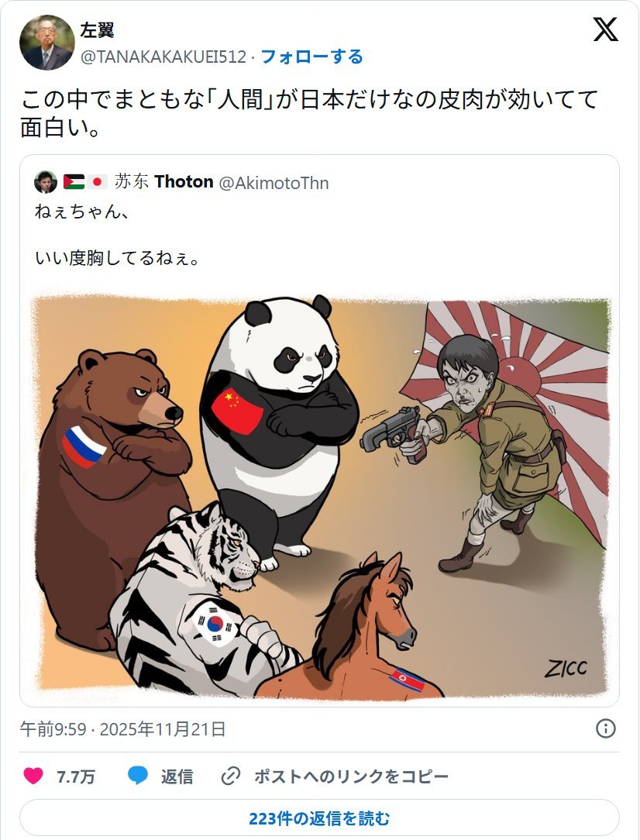Click the @AkimotoThn handle
The width and height of the screenshot is (640, 840).
click(274, 183)
